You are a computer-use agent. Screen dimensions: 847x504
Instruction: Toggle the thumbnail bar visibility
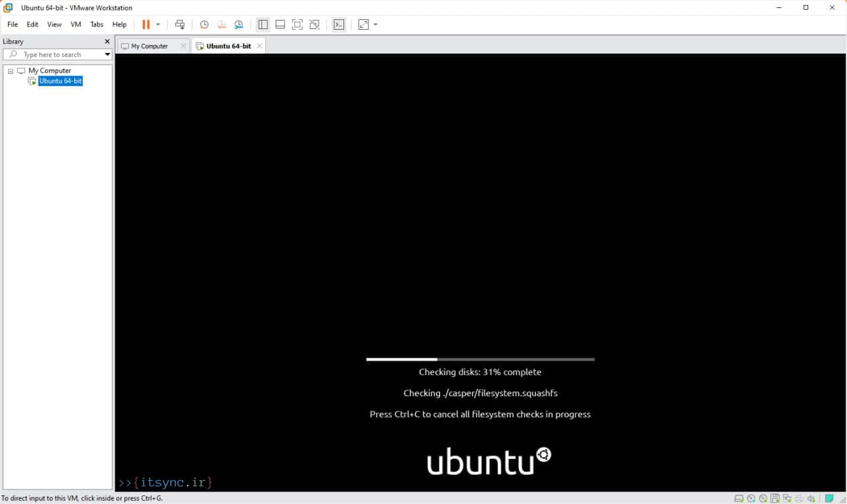pos(280,24)
